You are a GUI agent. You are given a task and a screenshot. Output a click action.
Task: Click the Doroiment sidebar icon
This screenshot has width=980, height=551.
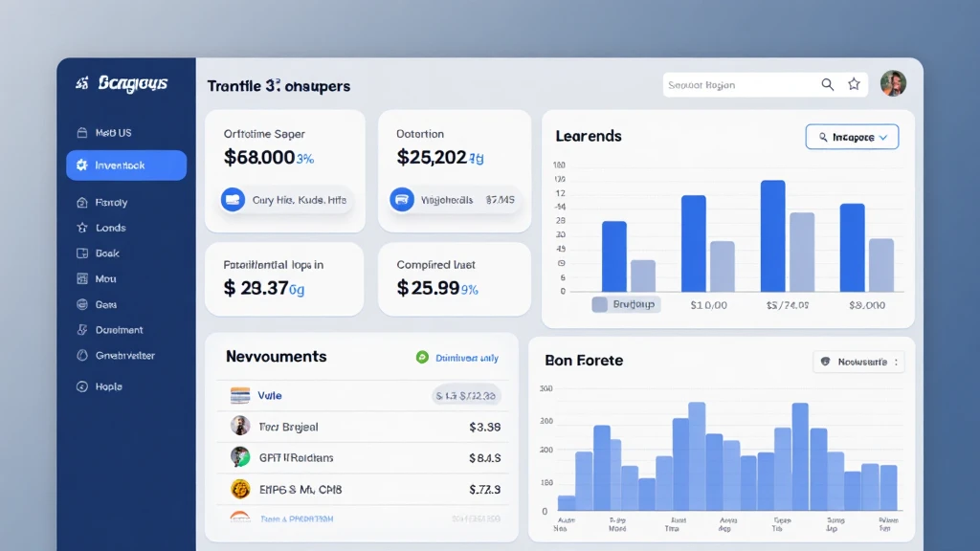(x=82, y=330)
